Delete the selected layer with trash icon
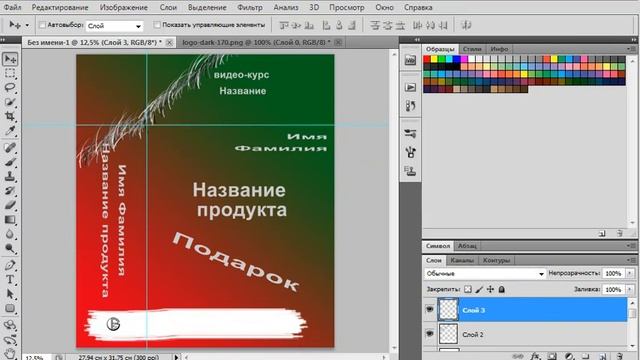 pos(620,356)
